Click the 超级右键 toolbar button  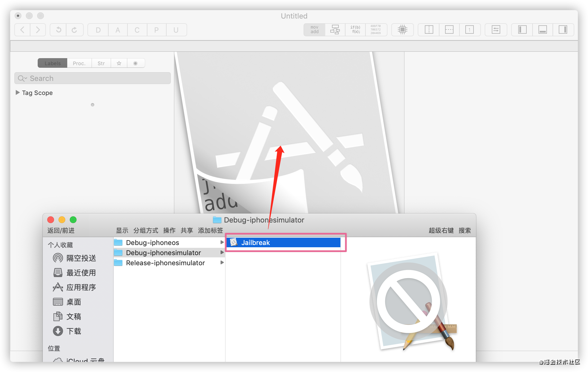(441, 230)
